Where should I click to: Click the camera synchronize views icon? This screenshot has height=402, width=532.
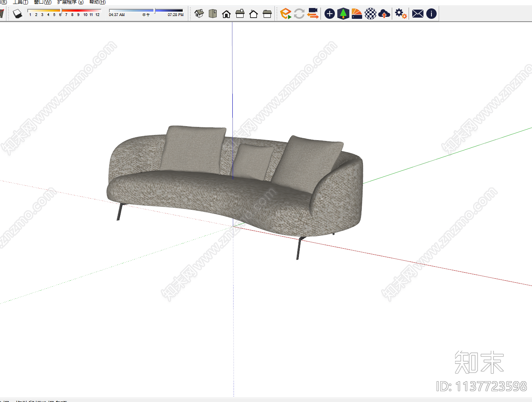(313, 14)
